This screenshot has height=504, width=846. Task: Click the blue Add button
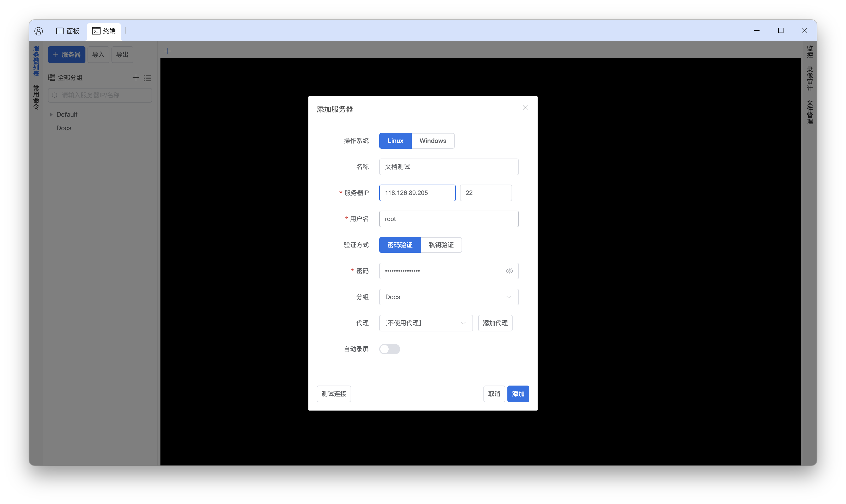point(518,394)
